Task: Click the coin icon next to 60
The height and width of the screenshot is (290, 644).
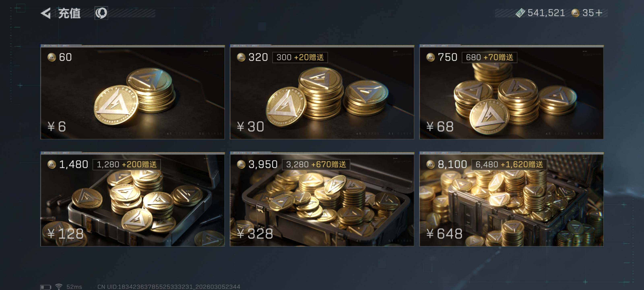Action: coord(52,57)
